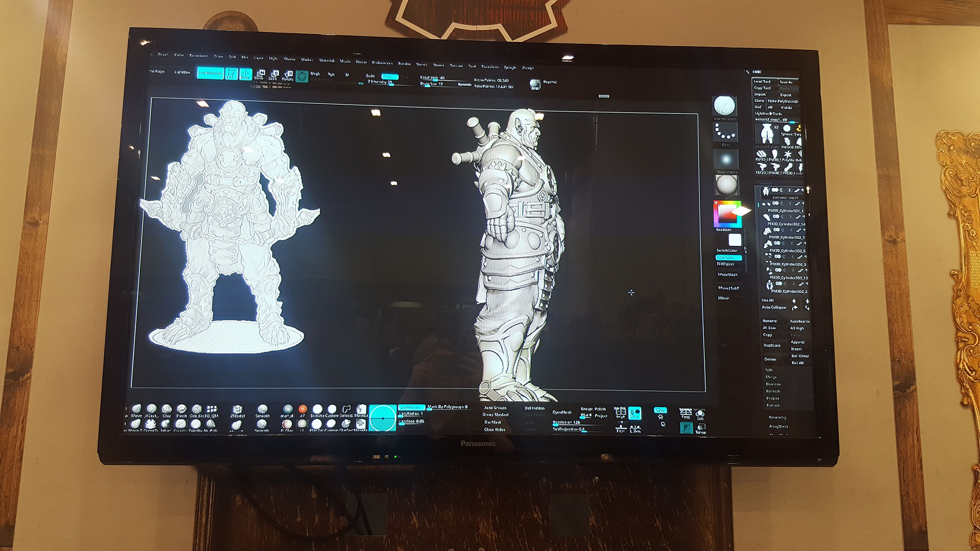This screenshot has height=551, width=980.
Task: Click the white secondary color swatch
Action: tap(735, 240)
